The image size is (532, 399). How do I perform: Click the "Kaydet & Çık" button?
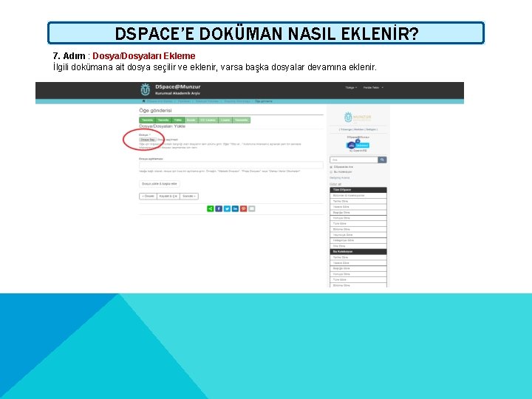click(168, 196)
